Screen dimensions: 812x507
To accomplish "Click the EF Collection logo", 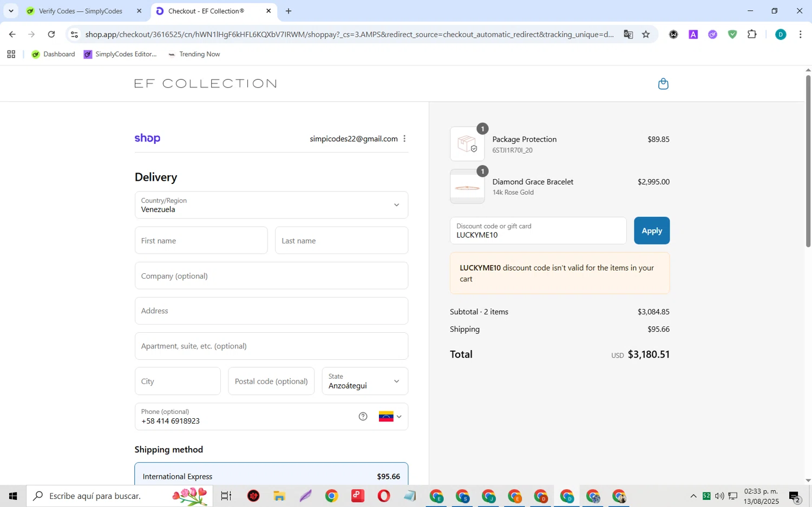I will [206, 84].
